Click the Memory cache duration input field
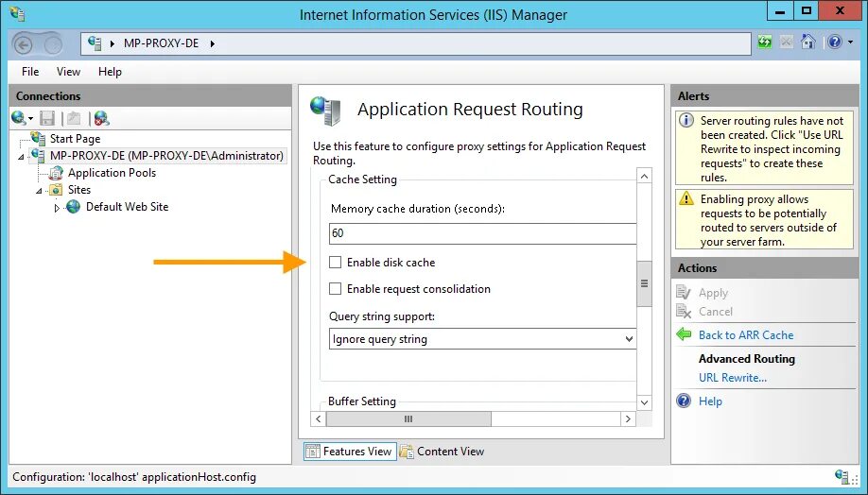 click(482, 234)
